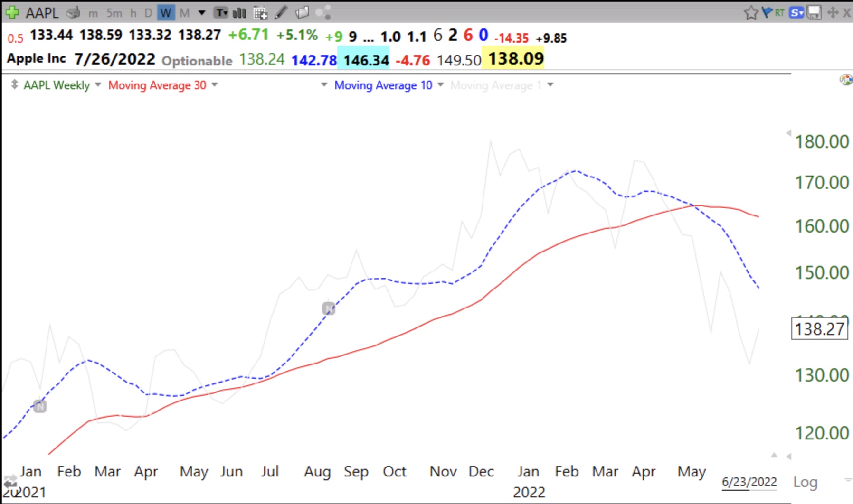Image resolution: width=853 pixels, height=504 pixels.
Task: Click the Apple Inc company name
Action: click(x=36, y=59)
